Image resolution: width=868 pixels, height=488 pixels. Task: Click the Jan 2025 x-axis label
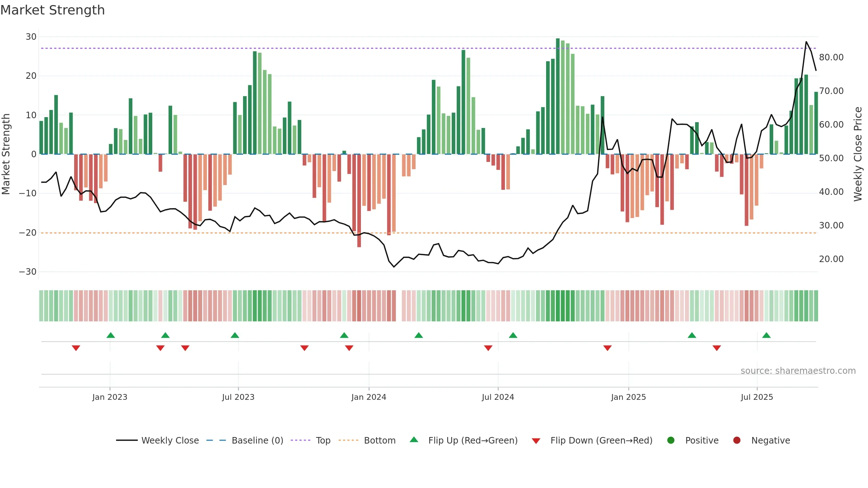pyautogui.click(x=629, y=397)
